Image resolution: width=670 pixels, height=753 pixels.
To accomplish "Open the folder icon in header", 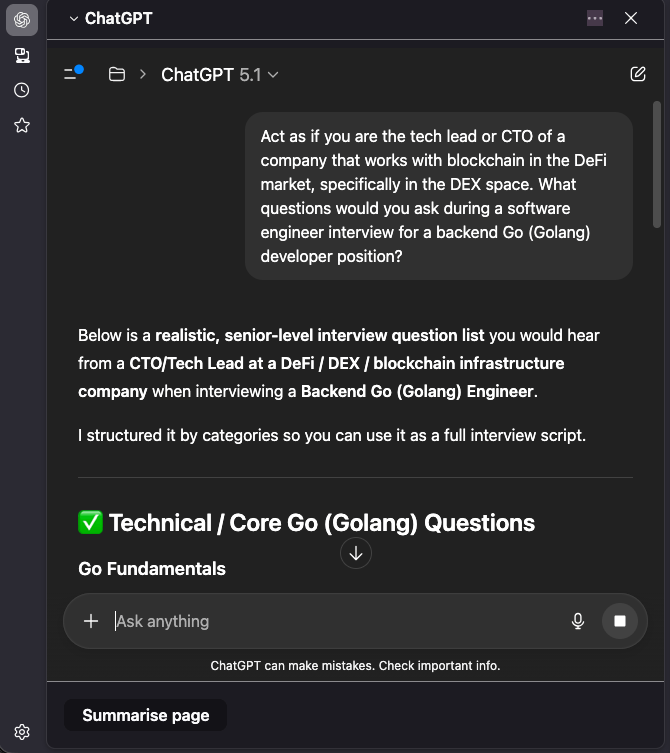I will 117,74.
